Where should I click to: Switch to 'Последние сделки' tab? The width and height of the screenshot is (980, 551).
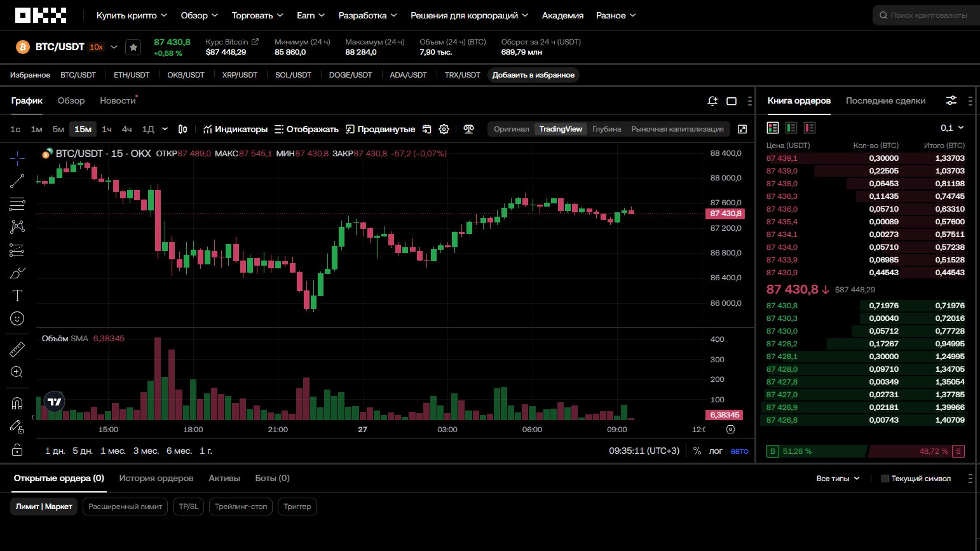(885, 100)
